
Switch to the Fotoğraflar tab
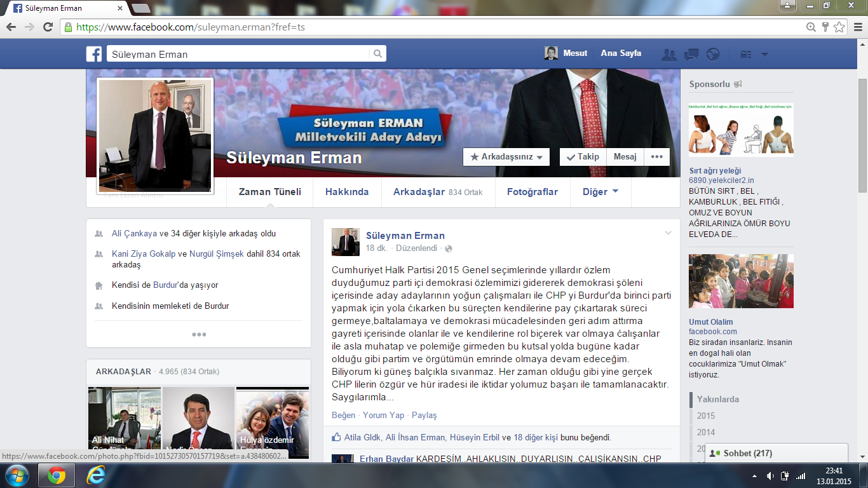pyautogui.click(x=532, y=192)
